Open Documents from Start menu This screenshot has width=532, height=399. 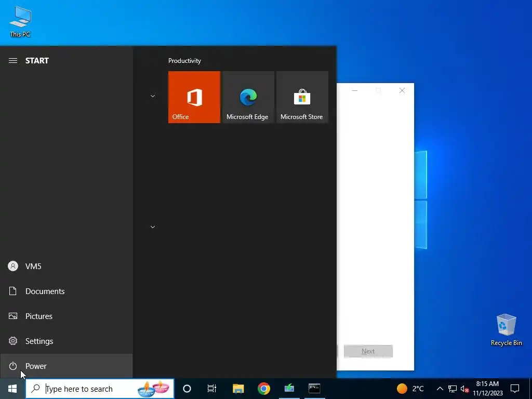[66, 291]
